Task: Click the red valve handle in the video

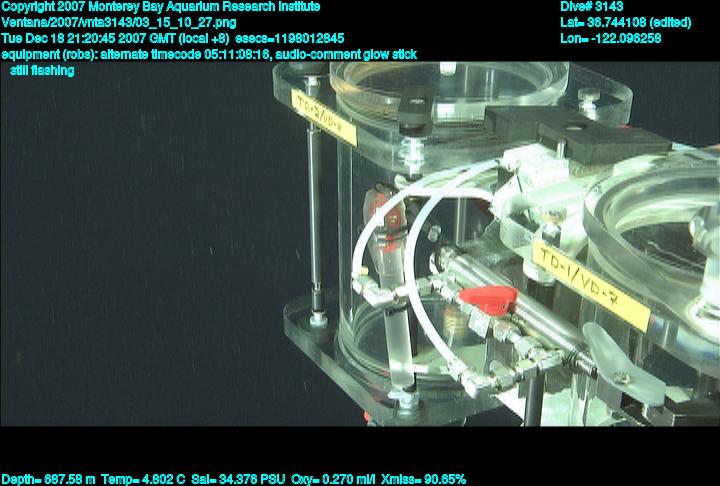Action: (489, 299)
